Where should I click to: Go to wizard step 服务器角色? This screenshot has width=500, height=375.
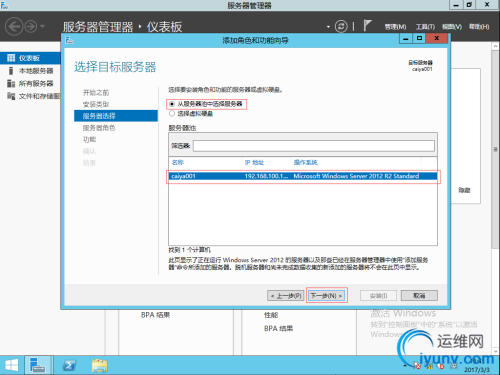[99, 128]
